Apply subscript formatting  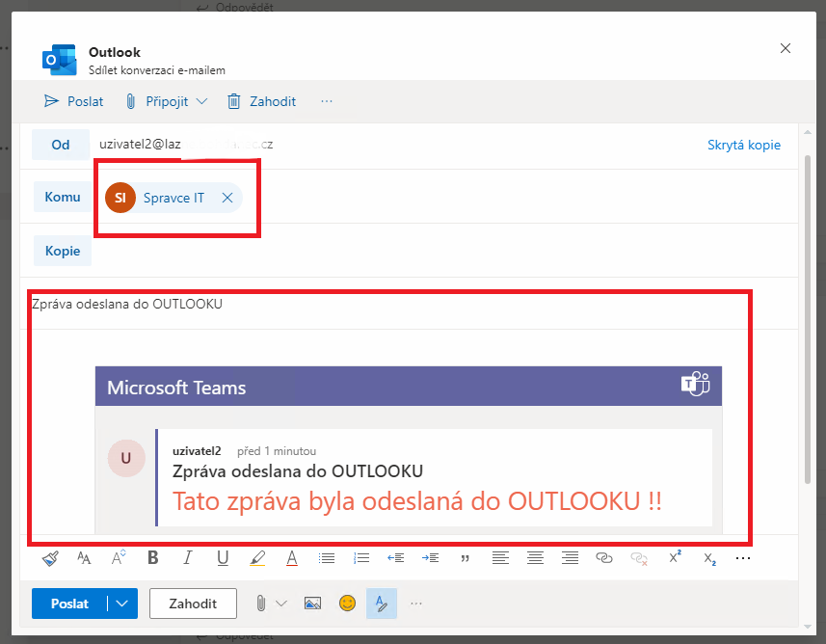coord(709,559)
